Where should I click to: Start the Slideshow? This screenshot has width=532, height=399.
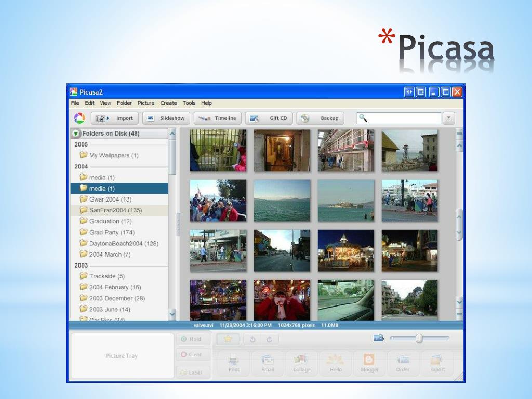click(166, 118)
